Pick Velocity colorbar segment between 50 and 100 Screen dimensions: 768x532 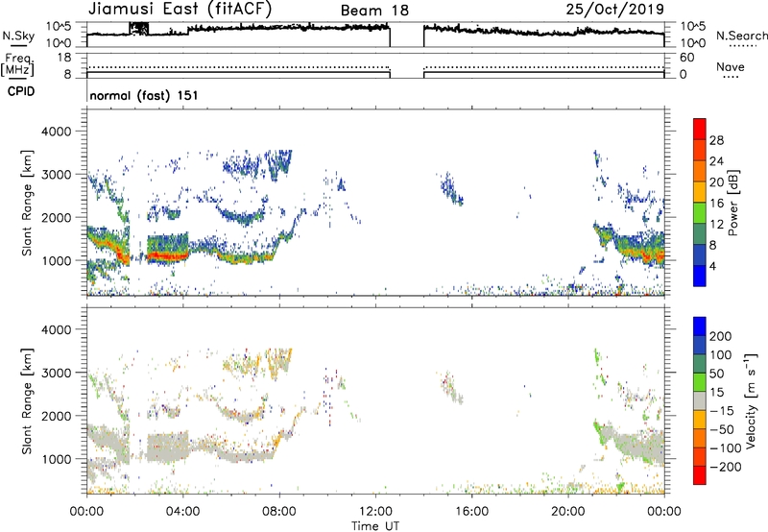point(700,364)
